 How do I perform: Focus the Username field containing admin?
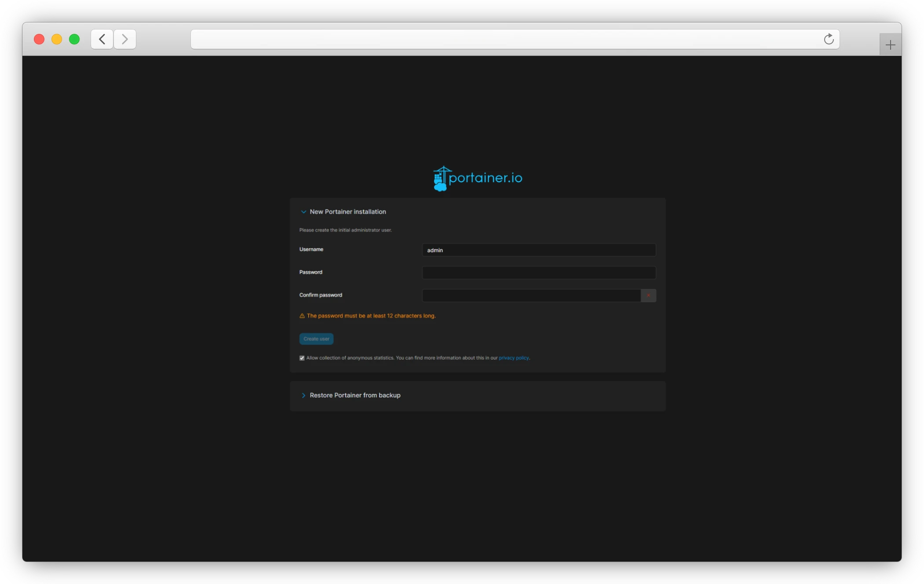(x=539, y=250)
